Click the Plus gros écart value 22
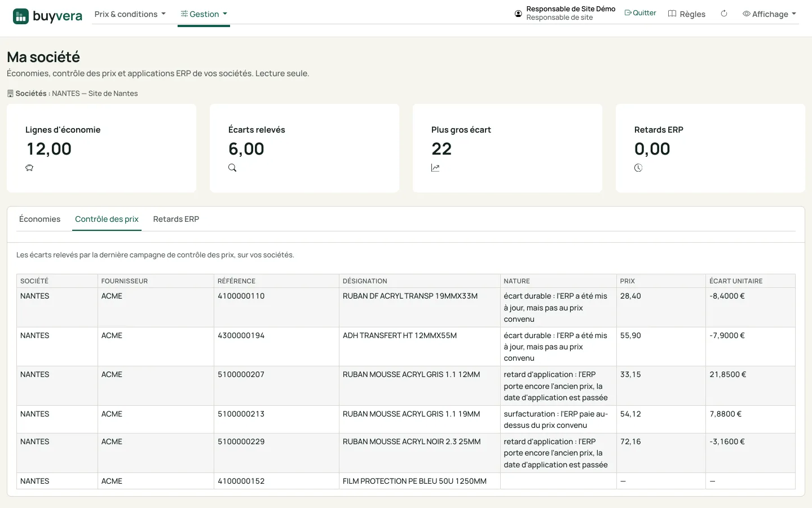812x508 pixels. point(442,149)
